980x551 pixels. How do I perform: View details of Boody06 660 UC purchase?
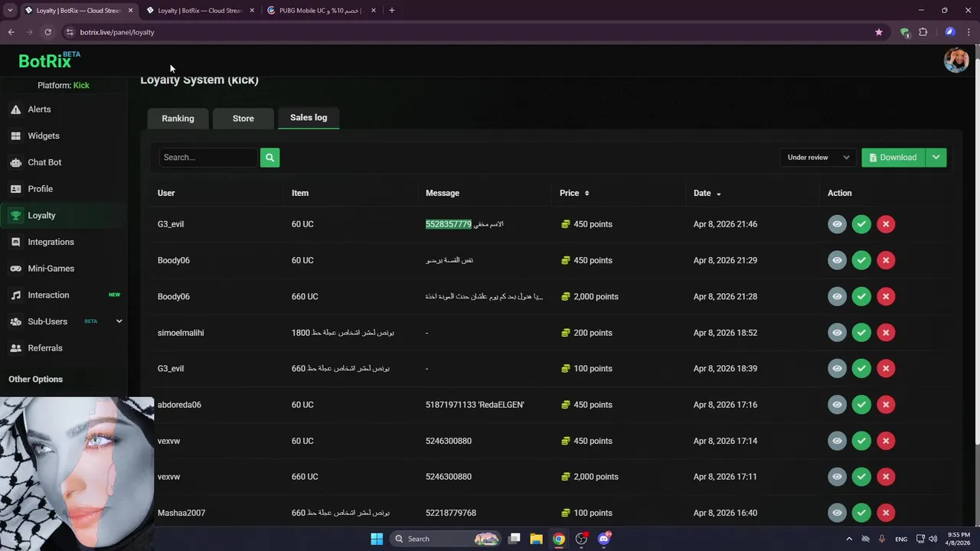(x=837, y=296)
